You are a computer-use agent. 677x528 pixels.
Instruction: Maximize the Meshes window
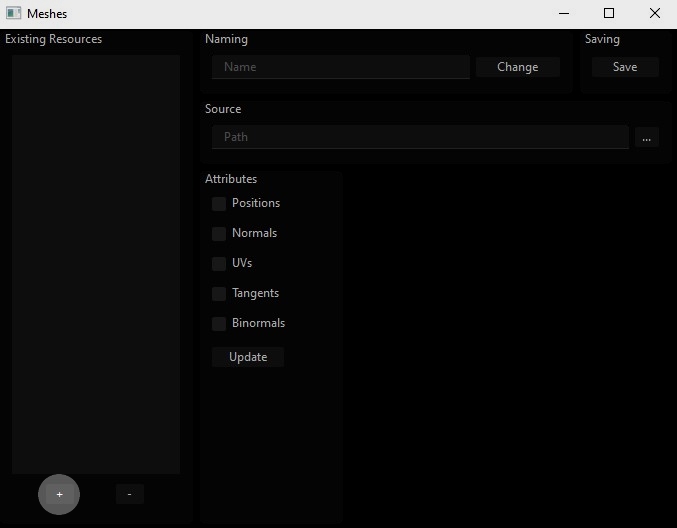(x=609, y=13)
